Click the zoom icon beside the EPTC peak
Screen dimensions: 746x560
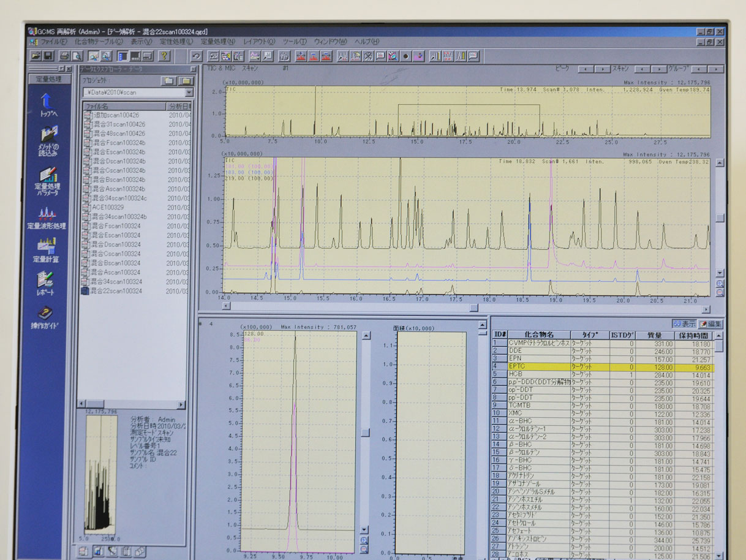pos(364,540)
